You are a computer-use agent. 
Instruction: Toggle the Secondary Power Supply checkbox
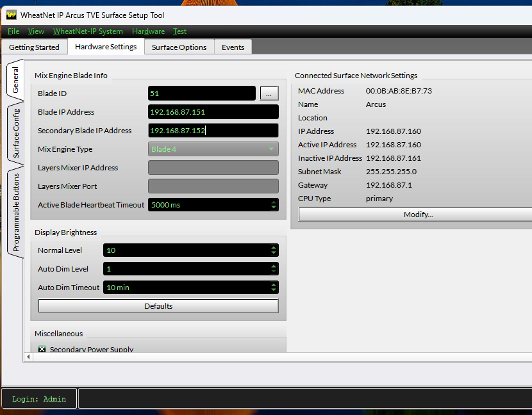pos(42,349)
